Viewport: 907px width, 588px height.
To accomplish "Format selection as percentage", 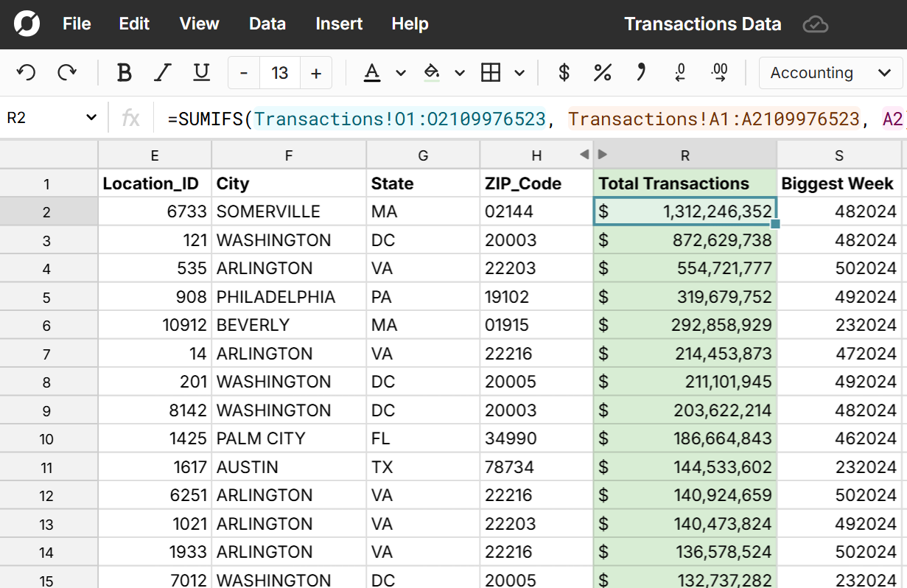I will pos(603,72).
